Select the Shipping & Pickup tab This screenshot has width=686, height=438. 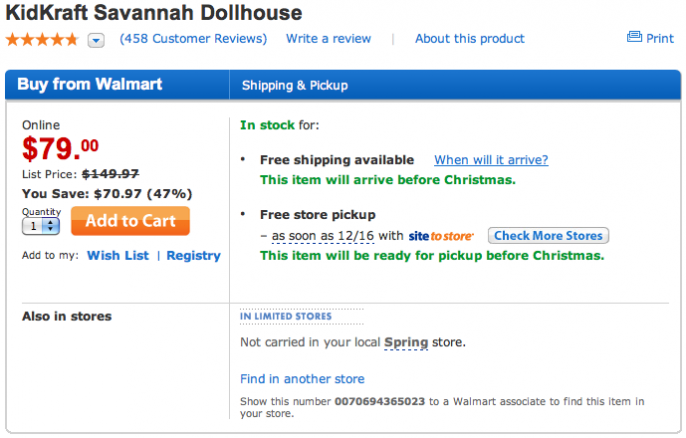click(295, 85)
